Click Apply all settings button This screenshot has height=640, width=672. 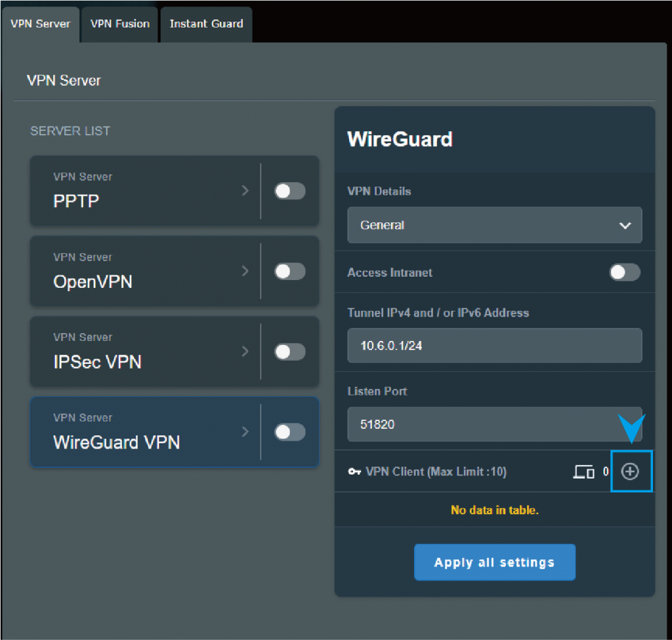[495, 562]
